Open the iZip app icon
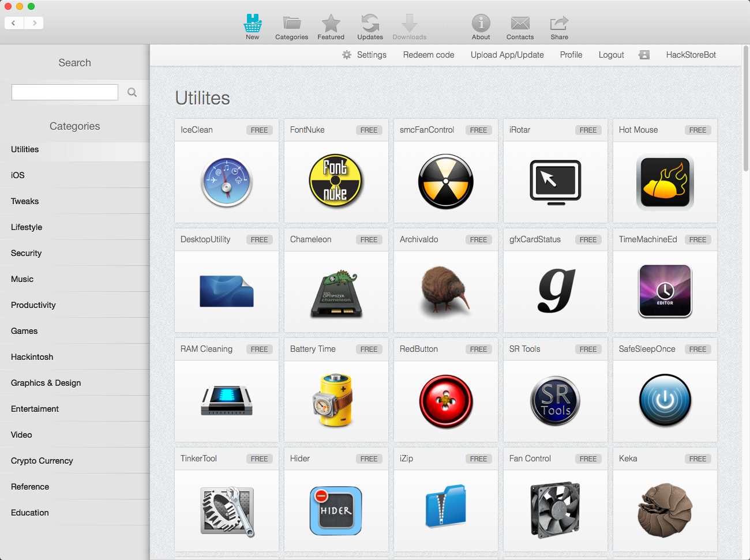750x560 pixels. pos(445,506)
